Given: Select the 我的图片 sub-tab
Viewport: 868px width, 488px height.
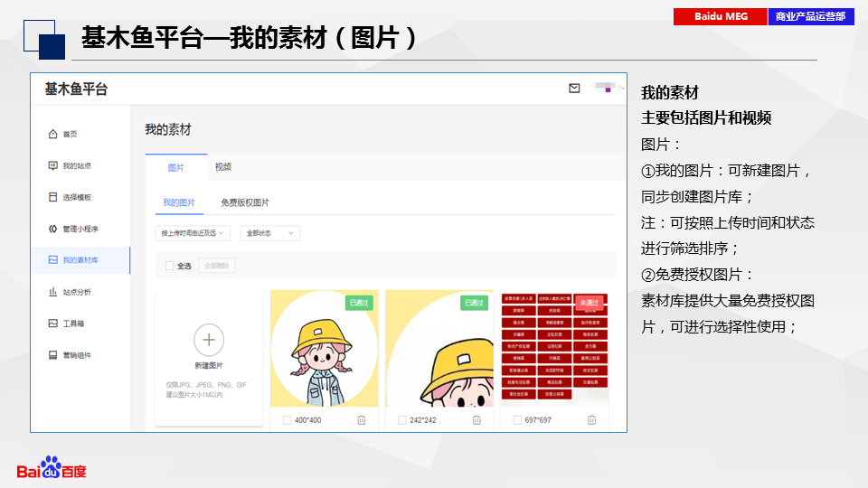Looking at the screenshot, I should coord(179,202).
